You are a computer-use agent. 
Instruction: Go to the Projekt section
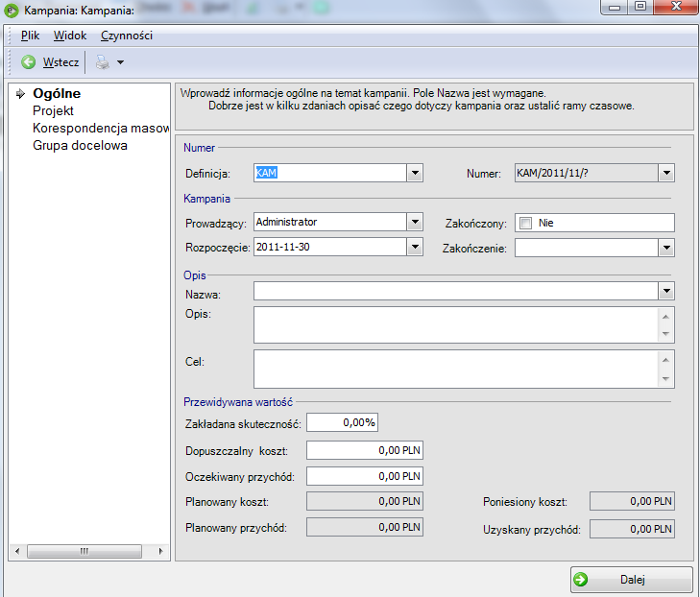click(x=53, y=110)
